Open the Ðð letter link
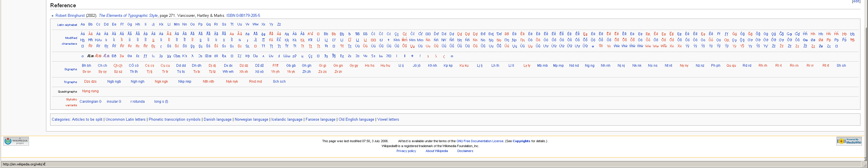 [x=114, y=56]
